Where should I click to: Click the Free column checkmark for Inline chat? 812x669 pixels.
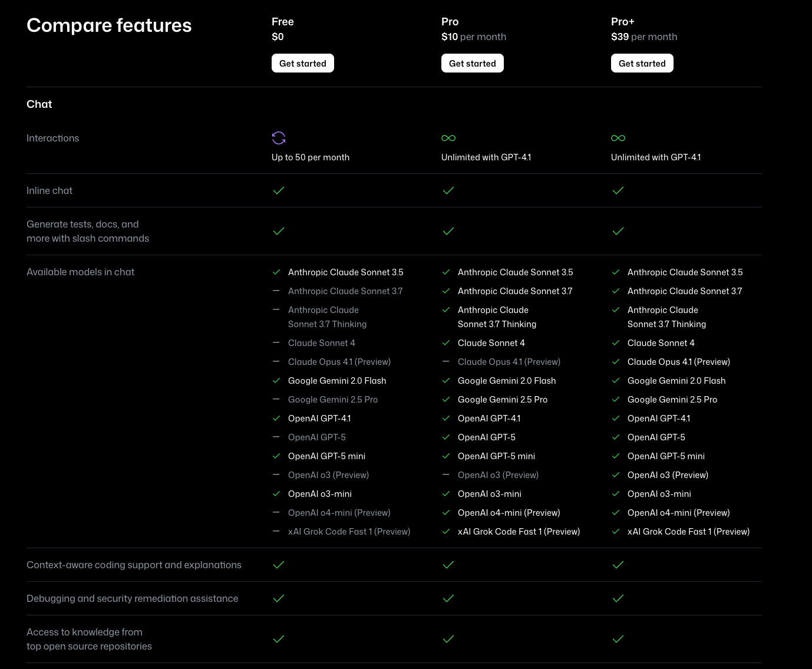pyautogui.click(x=279, y=190)
